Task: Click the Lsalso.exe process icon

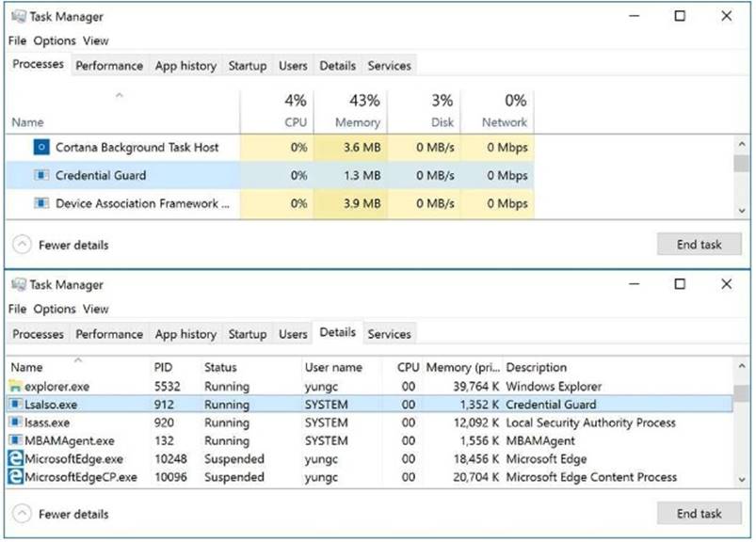Action: pyautogui.click(x=15, y=404)
